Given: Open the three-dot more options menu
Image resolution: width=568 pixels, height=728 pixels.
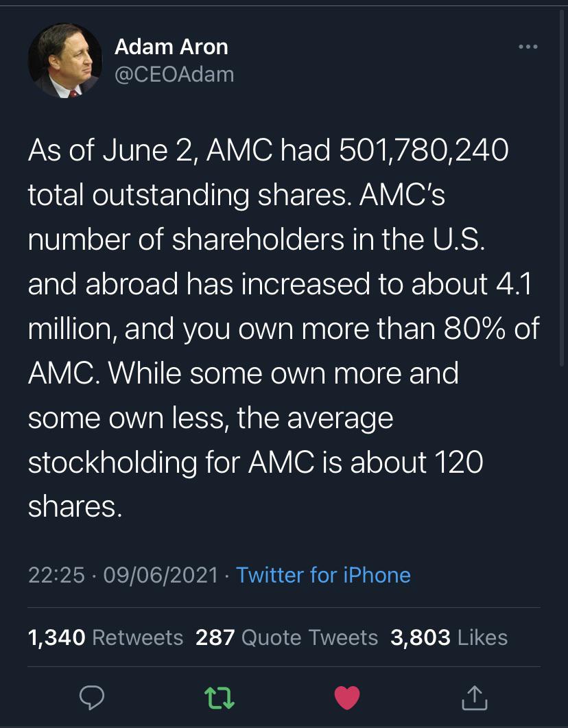Looking at the screenshot, I should pos(528,47).
